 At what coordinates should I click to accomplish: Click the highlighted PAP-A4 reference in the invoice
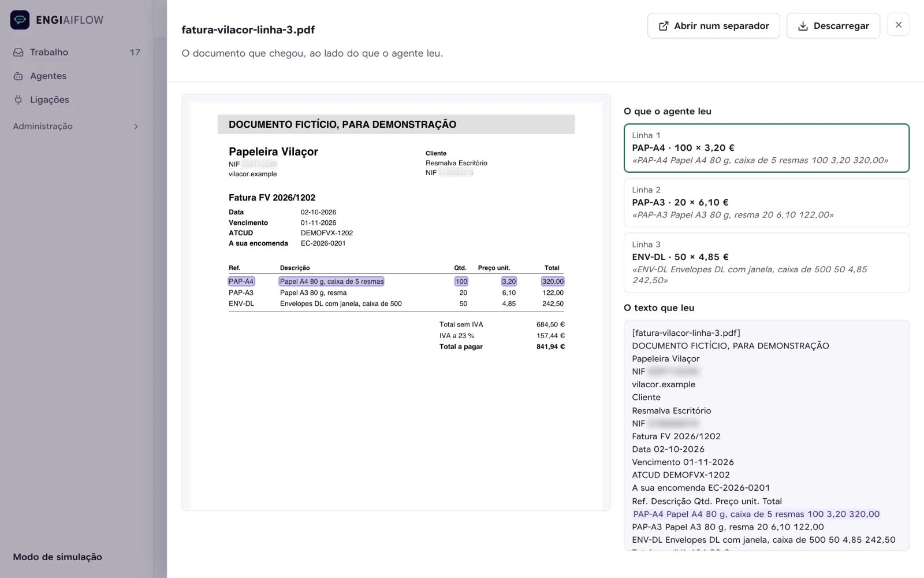pyautogui.click(x=241, y=281)
